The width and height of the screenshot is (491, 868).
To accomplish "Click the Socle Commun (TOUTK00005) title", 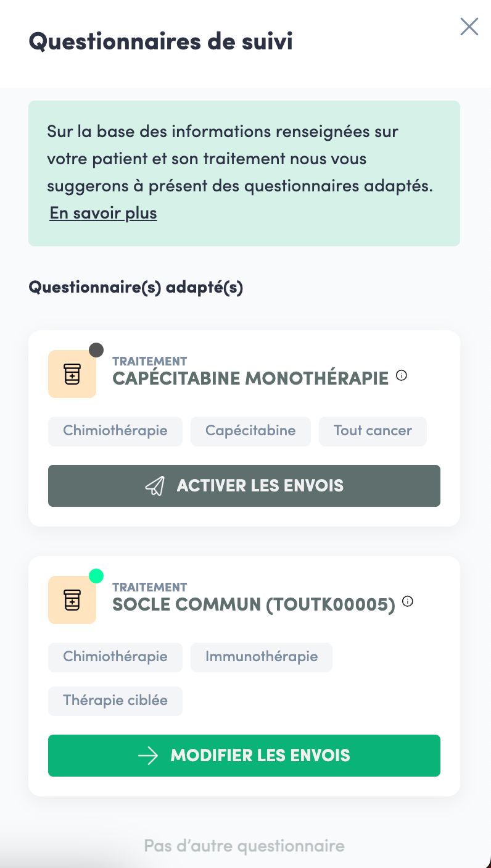I will coord(254,605).
